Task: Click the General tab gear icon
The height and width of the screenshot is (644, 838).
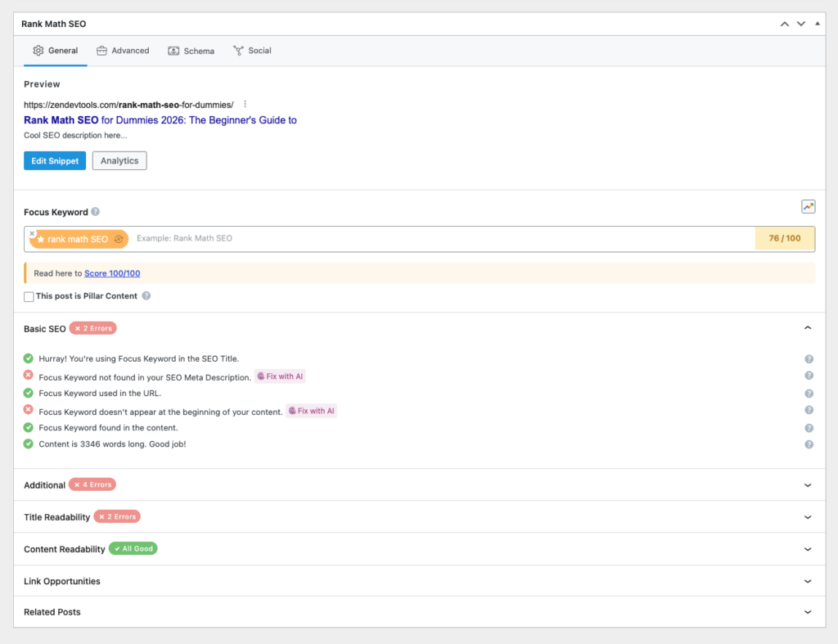Action: [38, 51]
